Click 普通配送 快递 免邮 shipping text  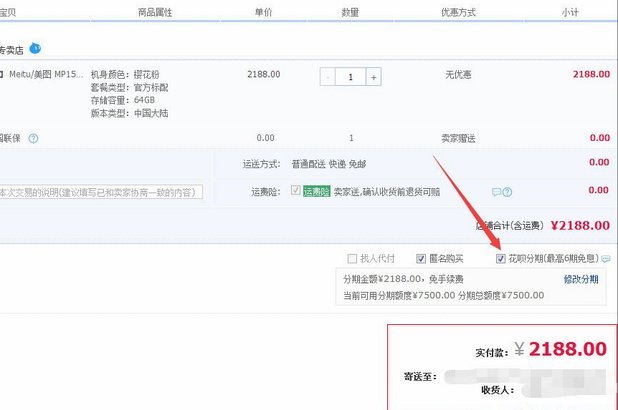[329, 164]
